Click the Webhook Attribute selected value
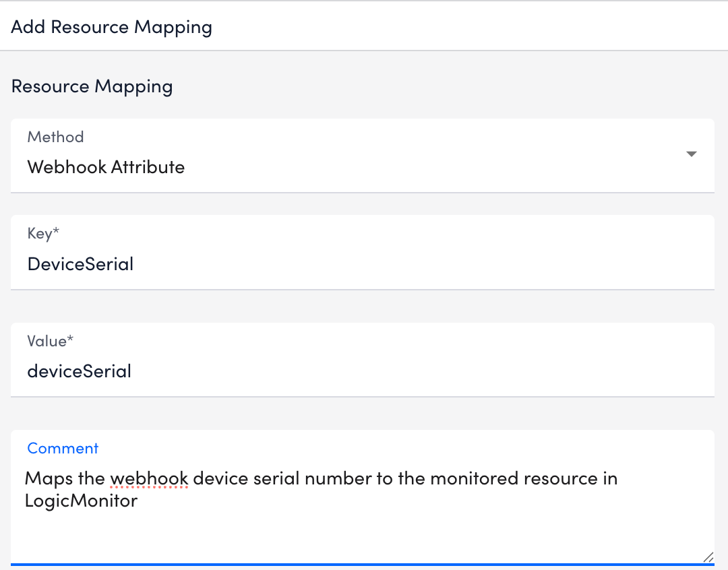The height and width of the screenshot is (570, 728). (x=106, y=166)
